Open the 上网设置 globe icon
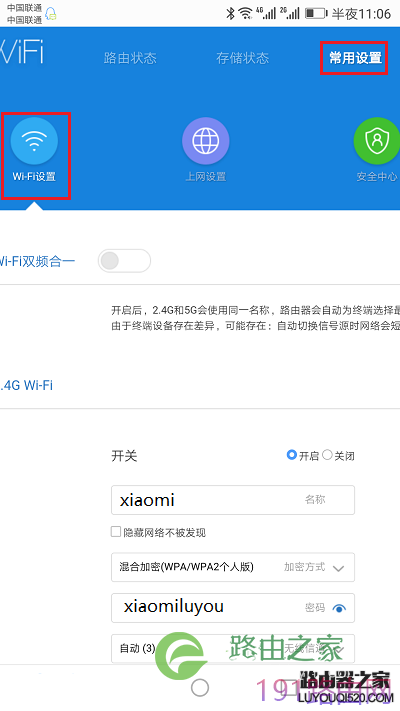This screenshot has height=711, width=400. coord(205,141)
